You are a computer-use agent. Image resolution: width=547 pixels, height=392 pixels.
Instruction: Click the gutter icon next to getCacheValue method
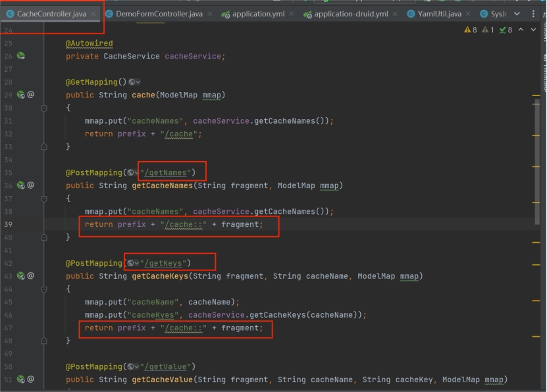coord(21,380)
